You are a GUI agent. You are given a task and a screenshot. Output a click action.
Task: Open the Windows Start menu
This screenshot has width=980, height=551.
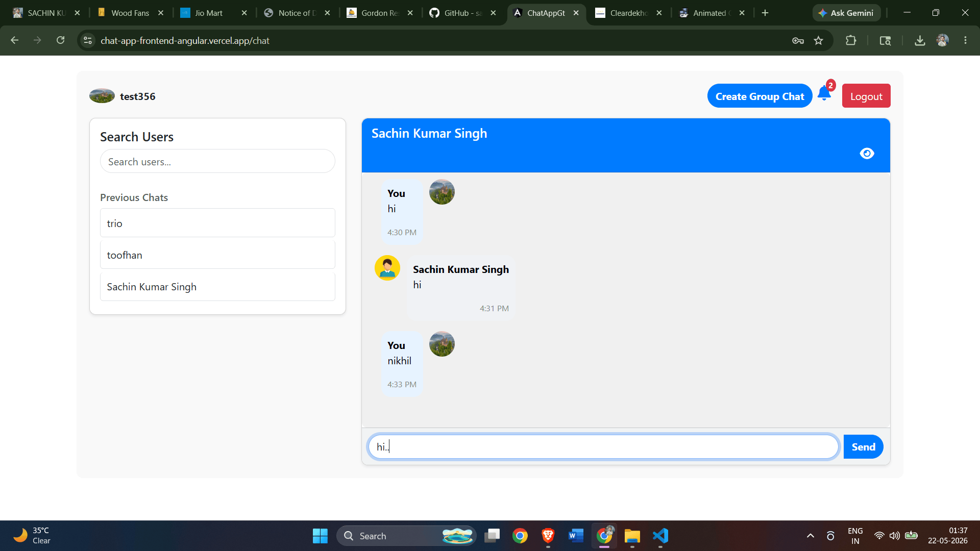(x=320, y=536)
